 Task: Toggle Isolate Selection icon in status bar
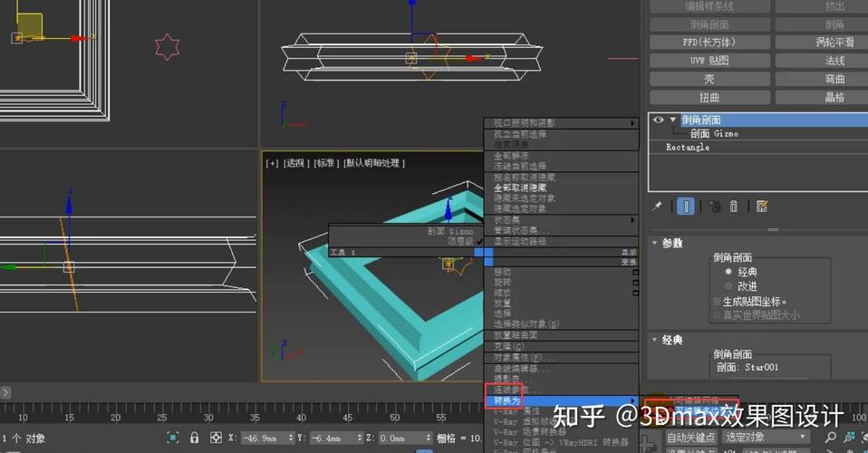(x=173, y=438)
